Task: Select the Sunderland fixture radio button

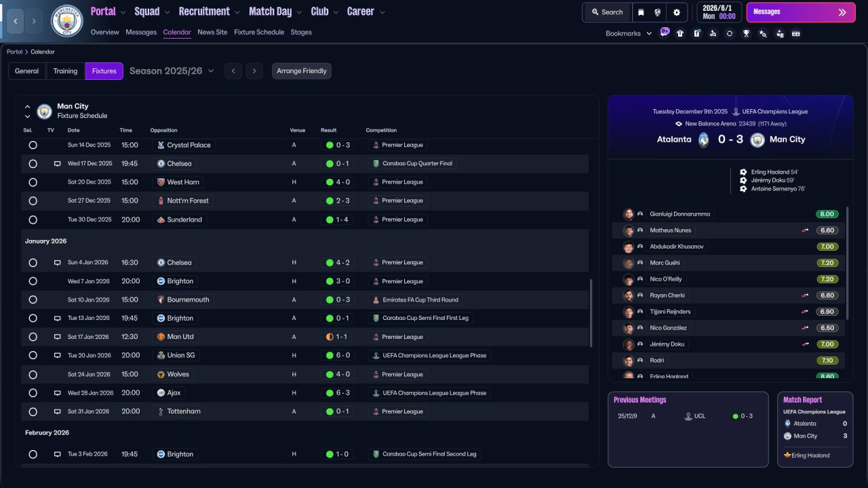Action: click(33, 220)
